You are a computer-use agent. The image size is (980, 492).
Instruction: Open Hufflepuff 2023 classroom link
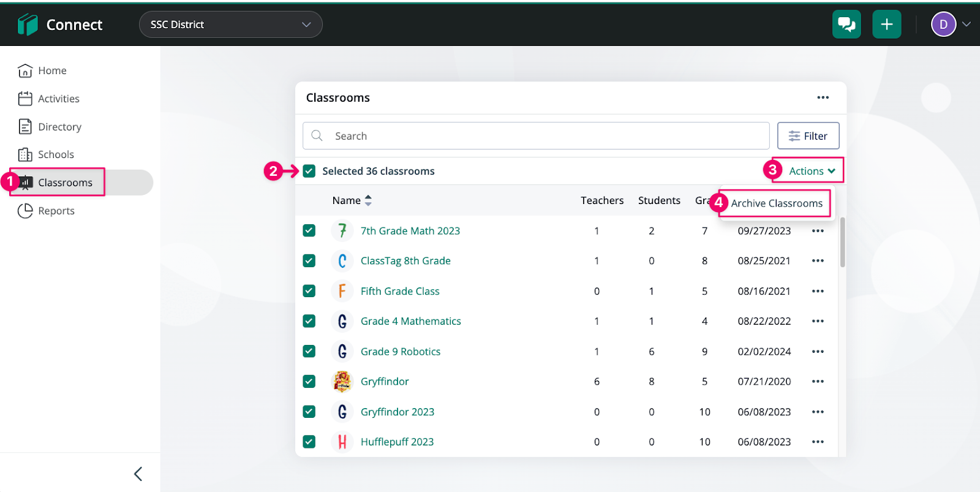397,442
